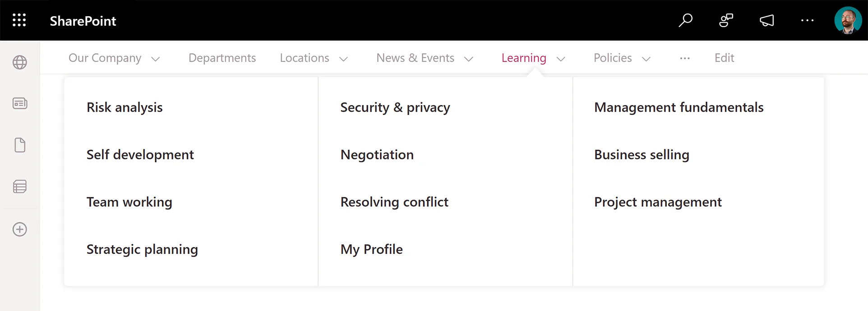Click the Search icon in the top bar
868x311 pixels.
coord(685,20)
